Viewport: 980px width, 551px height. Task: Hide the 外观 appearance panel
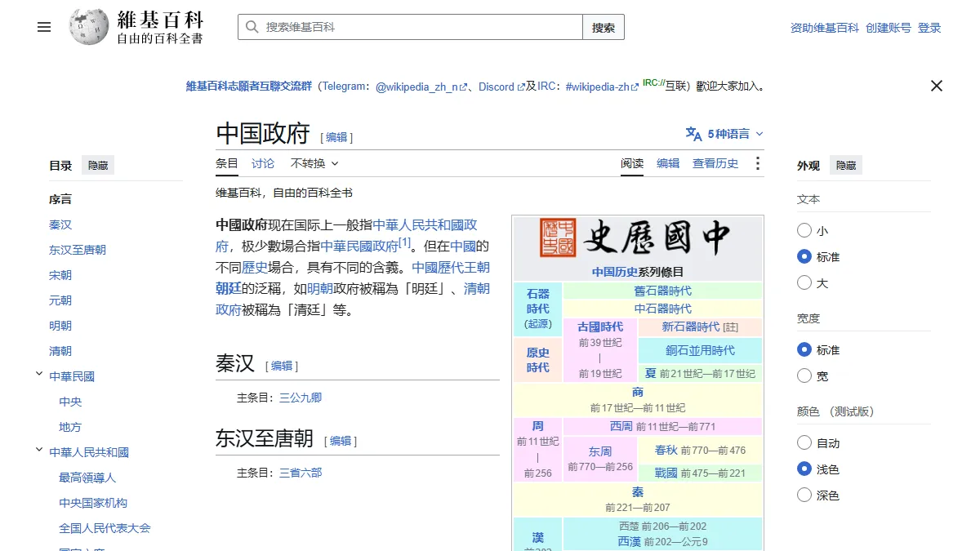(x=846, y=166)
